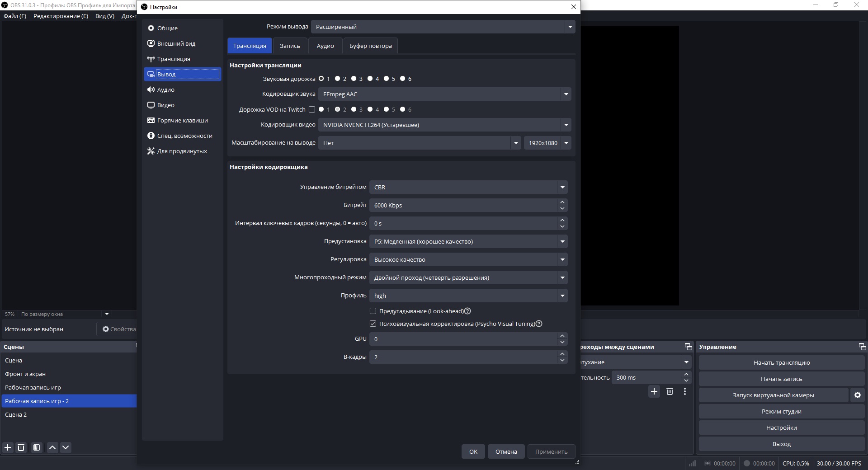Click OK in the settings dialog
Image resolution: width=868 pixels, height=470 pixels.
pos(473,451)
